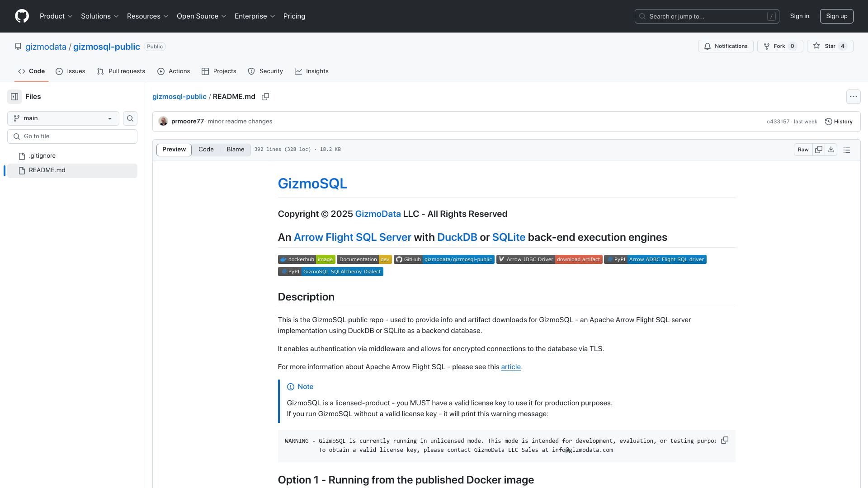Collapse the Files side panel icon
Viewport: 868px width, 488px height.
click(14, 97)
